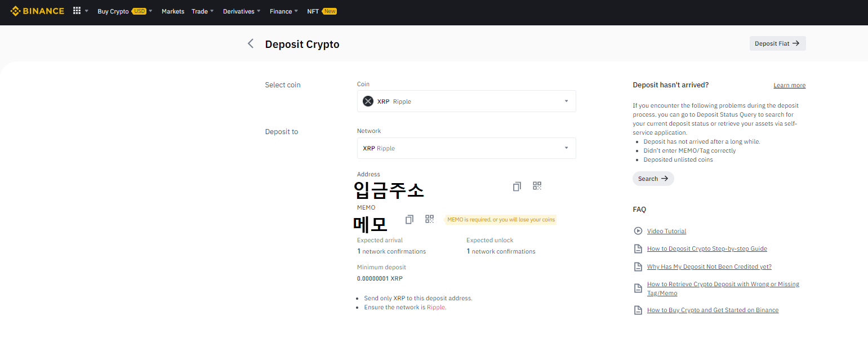Copy the MEMO value
Image resolution: width=868 pixels, height=342 pixels.
tap(409, 219)
